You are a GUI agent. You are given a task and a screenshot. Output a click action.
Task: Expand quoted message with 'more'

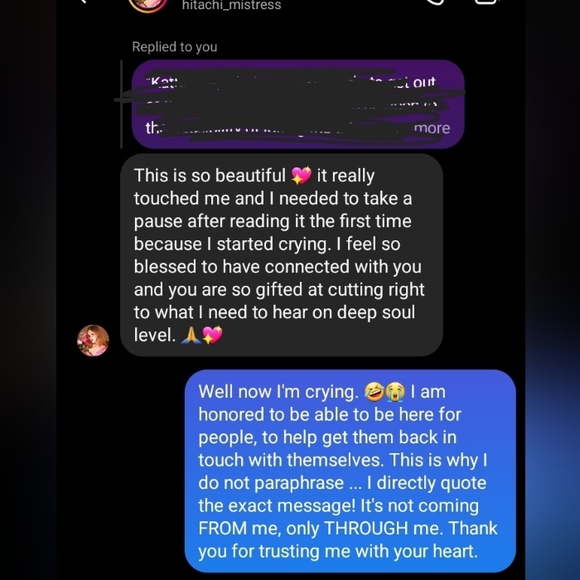tap(432, 128)
